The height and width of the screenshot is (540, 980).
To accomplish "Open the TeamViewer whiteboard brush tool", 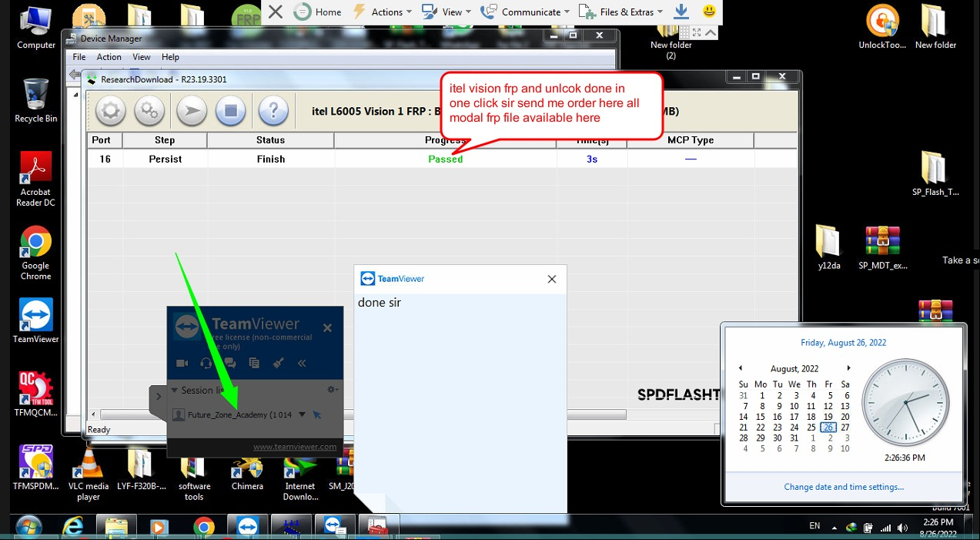I will click(279, 363).
